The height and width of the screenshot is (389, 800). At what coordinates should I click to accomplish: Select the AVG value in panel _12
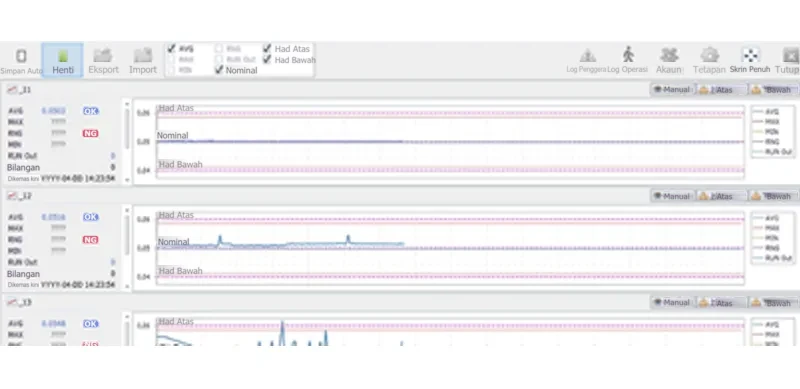tap(54, 217)
